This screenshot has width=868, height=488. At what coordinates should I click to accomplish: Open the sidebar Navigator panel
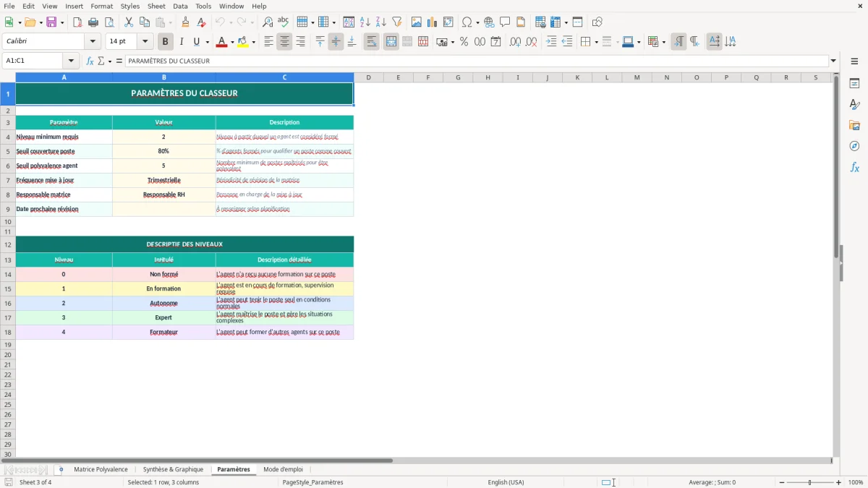click(x=854, y=146)
